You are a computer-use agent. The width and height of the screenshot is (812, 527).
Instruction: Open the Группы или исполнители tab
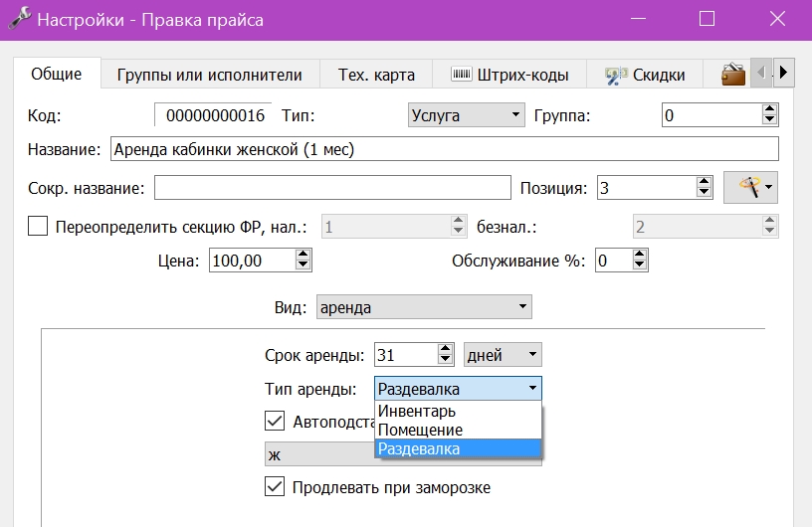click(x=210, y=75)
